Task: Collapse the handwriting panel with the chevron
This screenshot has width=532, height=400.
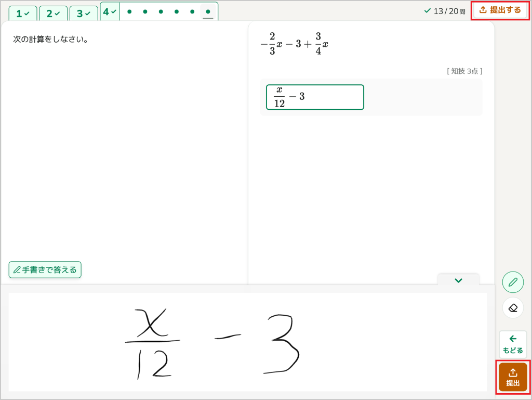Action: coord(458,280)
